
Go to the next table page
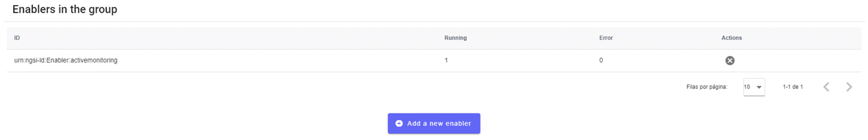(x=849, y=87)
